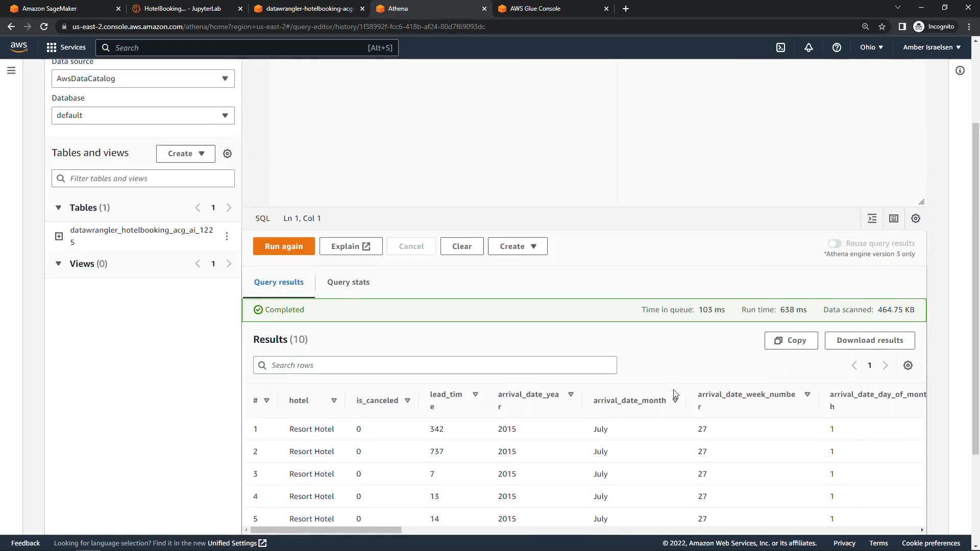Open query editor preferences gear icon

[x=916, y=218]
